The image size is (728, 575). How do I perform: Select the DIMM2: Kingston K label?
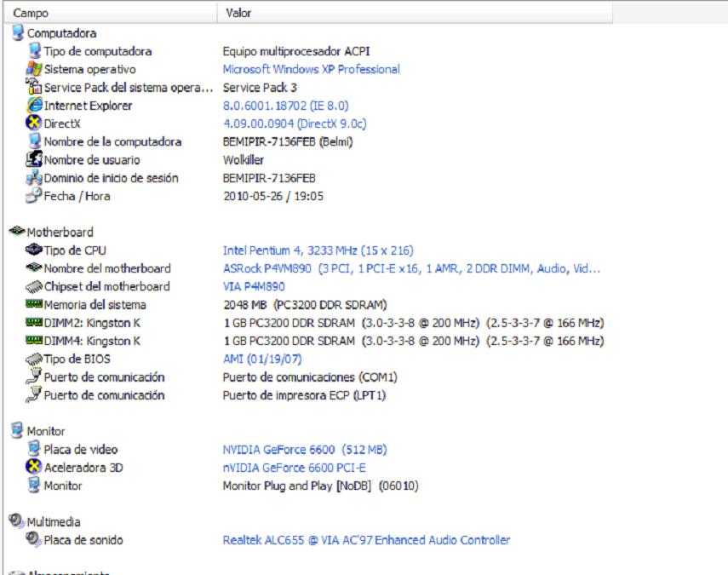(92, 323)
